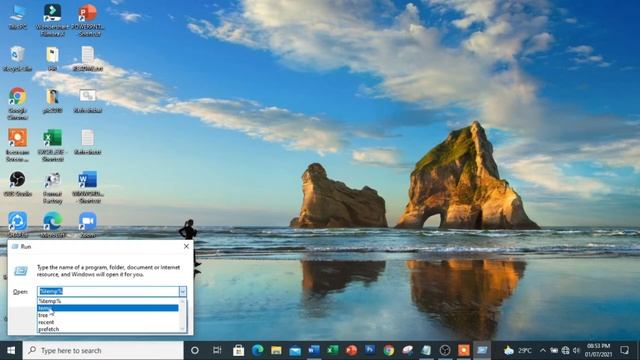Click the taskbar search box
The image size is (640, 360).
(103, 350)
